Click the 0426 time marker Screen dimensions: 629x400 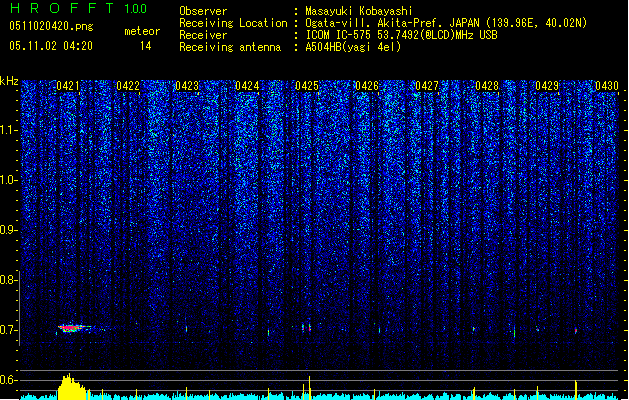point(367,86)
